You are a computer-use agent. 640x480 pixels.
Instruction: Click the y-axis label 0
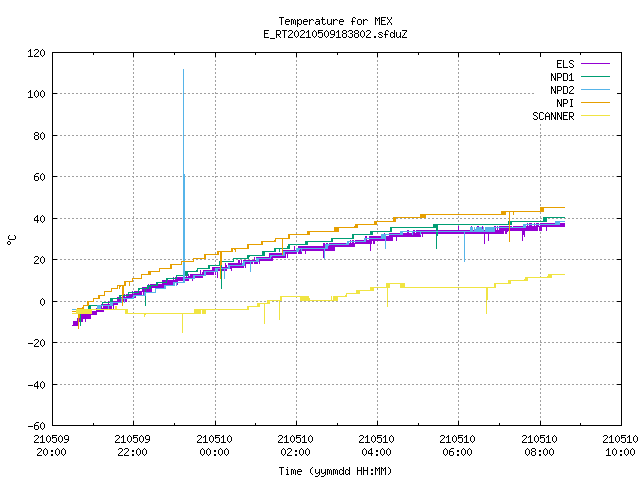point(42,302)
